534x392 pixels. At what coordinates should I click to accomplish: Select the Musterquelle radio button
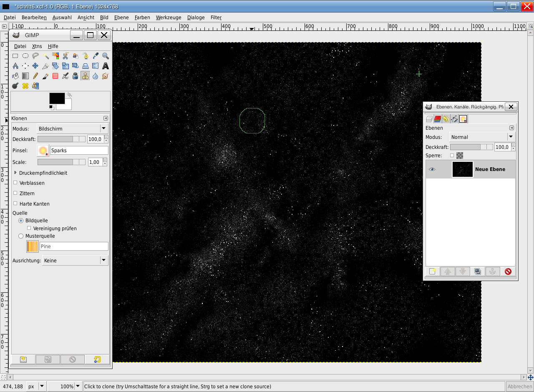21,236
